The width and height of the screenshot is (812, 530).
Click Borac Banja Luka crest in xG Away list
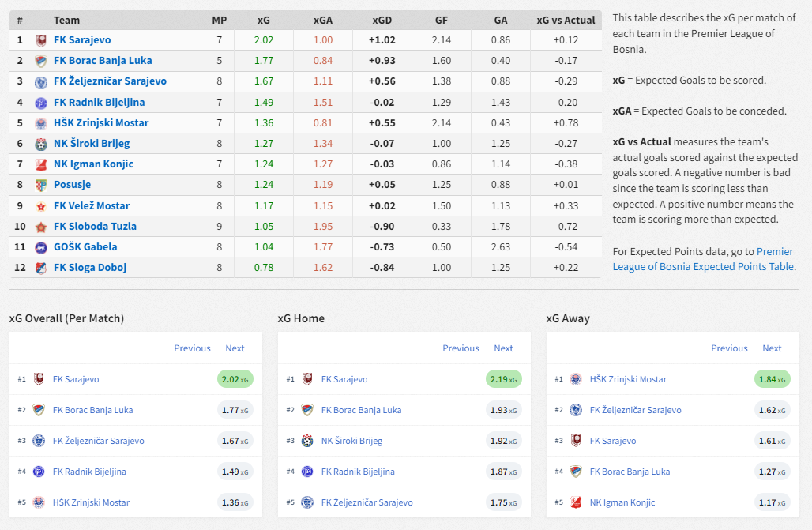[x=576, y=472]
